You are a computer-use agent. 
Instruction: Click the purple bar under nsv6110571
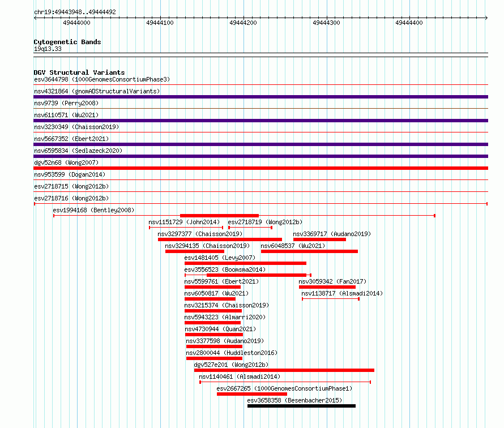tap(260, 121)
